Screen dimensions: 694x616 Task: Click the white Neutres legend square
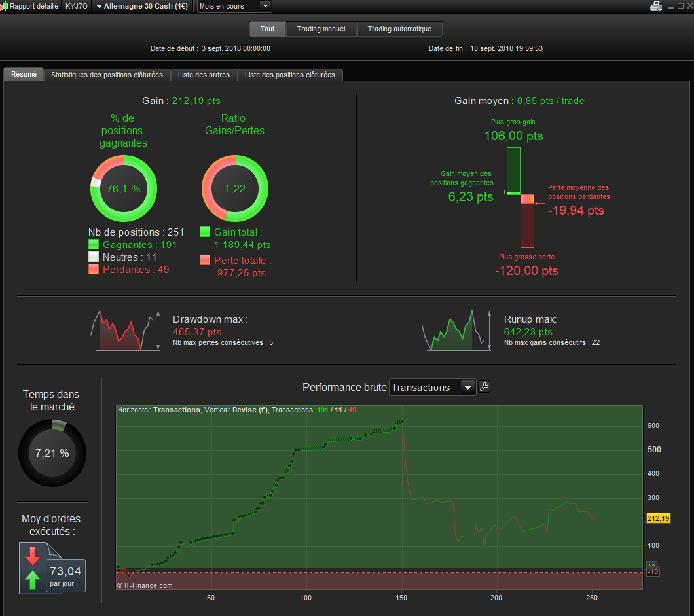click(x=94, y=257)
